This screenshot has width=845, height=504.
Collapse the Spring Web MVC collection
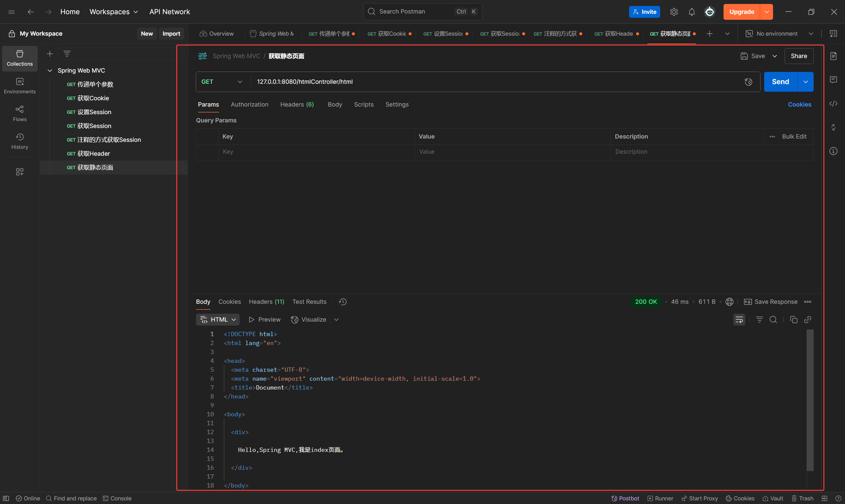tap(50, 71)
